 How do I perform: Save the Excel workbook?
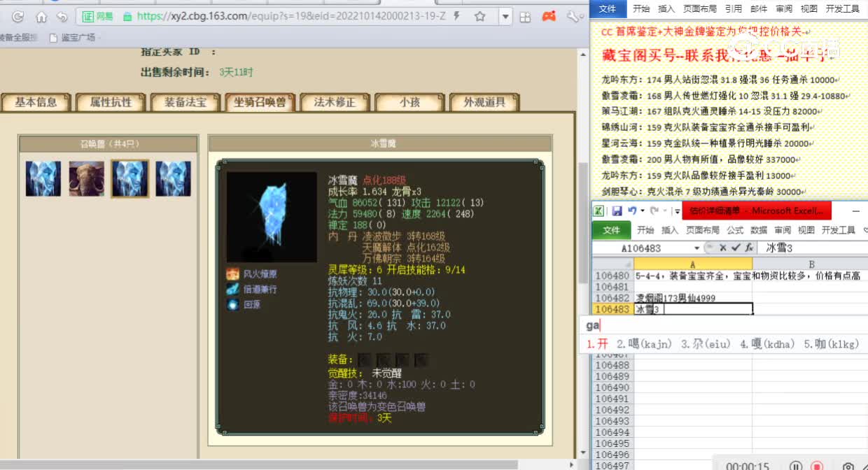click(x=617, y=211)
